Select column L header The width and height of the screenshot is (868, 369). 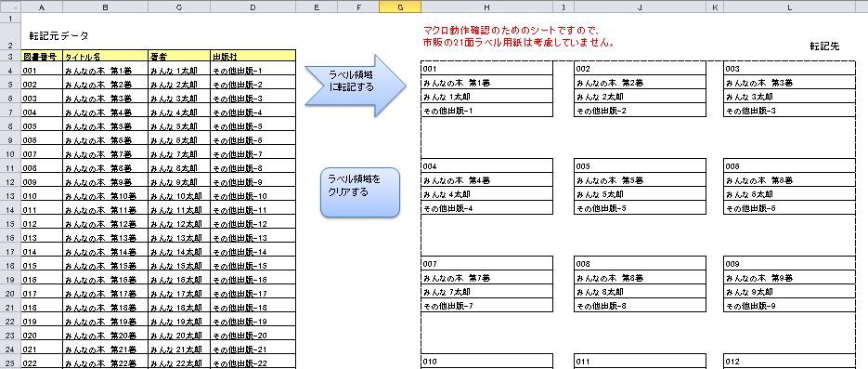[x=789, y=7]
